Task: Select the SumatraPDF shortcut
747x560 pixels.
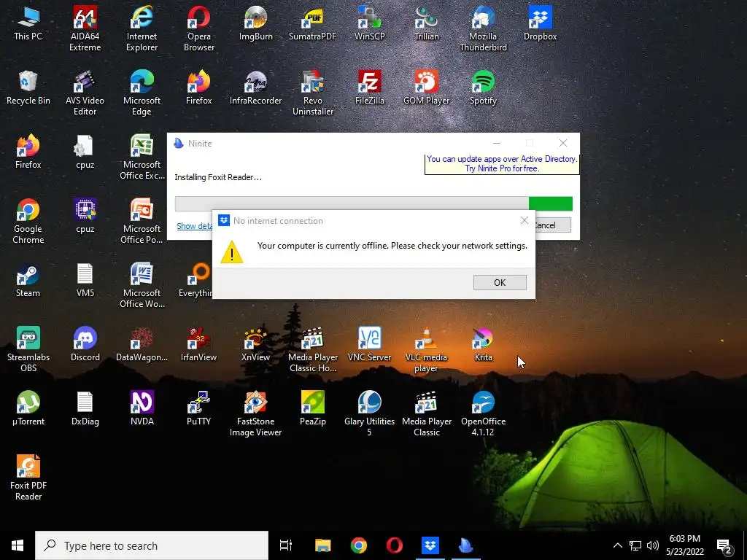Action: click(x=312, y=23)
